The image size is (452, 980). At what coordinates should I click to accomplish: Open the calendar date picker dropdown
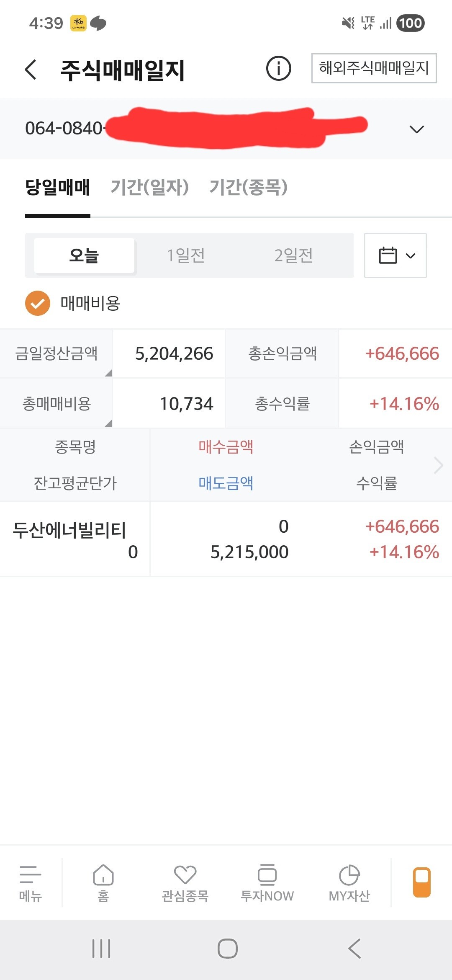click(395, 255)
